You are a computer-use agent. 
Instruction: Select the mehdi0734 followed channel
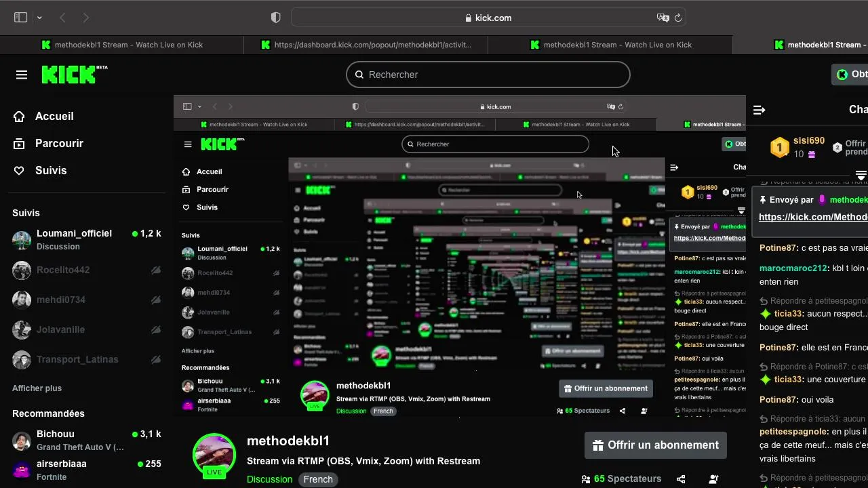tap(87, 300)
